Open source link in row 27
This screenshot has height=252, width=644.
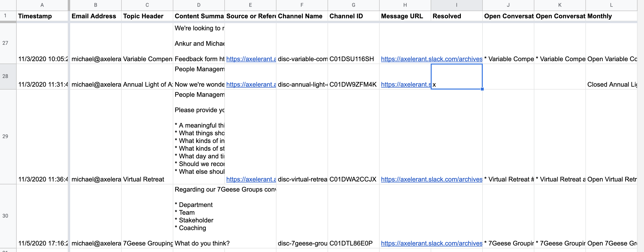pos(251,59)
